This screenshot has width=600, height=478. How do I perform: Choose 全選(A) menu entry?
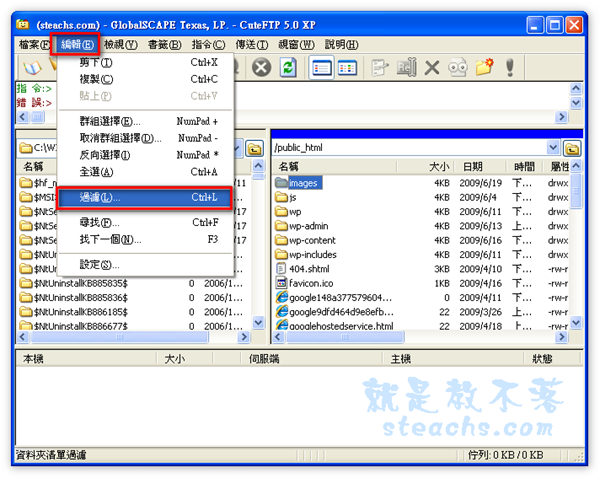click(x=145, y=172)
